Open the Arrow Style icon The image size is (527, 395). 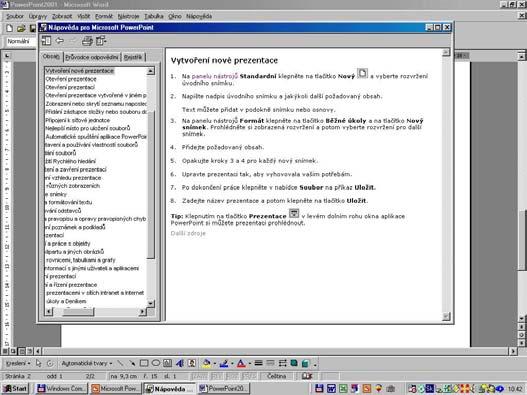pos(282,363)
